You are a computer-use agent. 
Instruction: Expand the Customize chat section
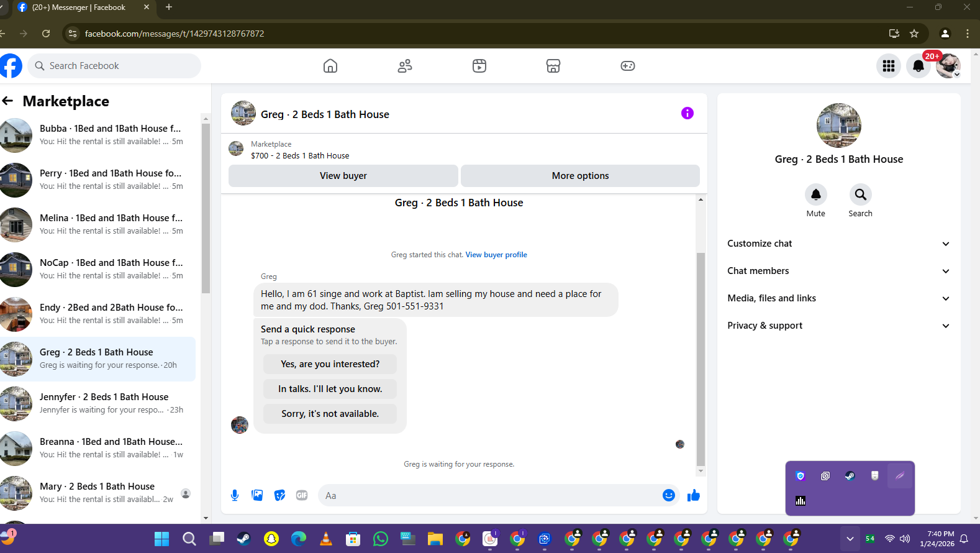(x=839, y=244)
